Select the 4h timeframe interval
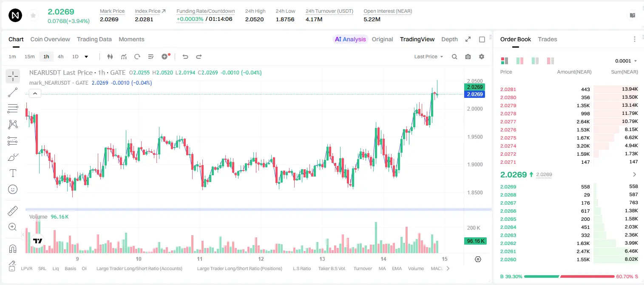Image resolution: width=644 pixels, height=285 pixels. click(x=61, y=57)
